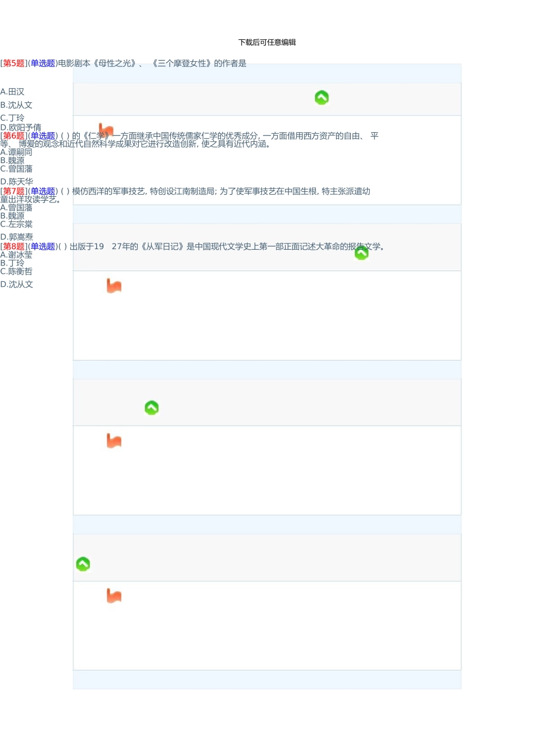Select answer D.欧阳予倩

pos(21,128)
